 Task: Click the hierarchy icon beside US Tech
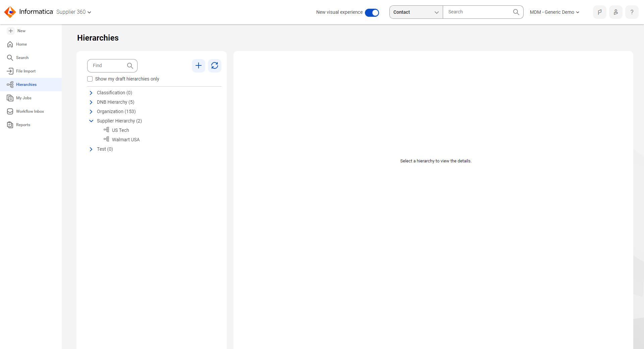106,130
